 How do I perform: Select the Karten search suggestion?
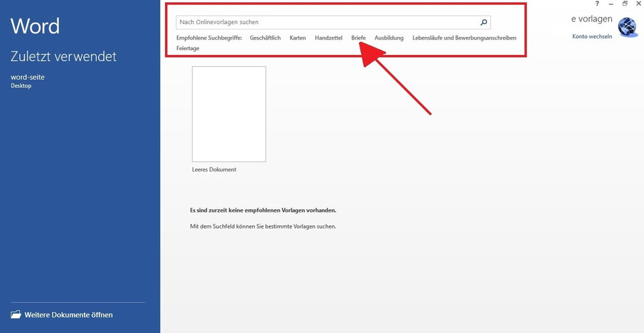click(298, 38)
